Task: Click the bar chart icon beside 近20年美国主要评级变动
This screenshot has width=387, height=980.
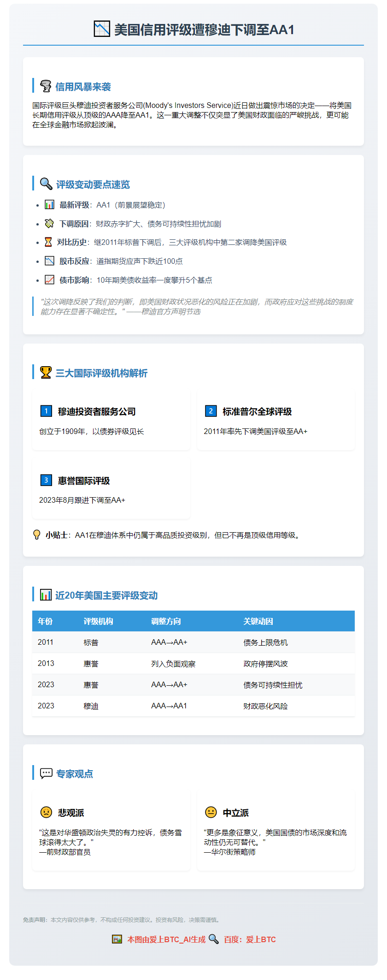Action: click(x=46, y=595)
